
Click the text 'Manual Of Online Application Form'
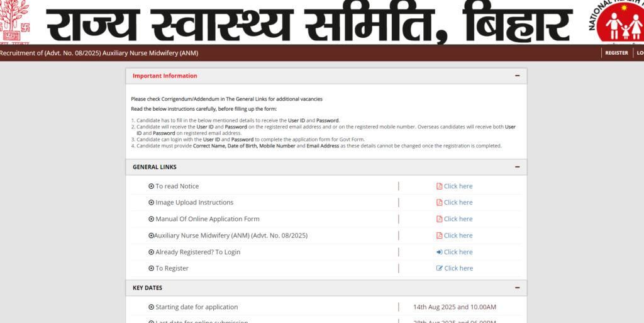208,219
